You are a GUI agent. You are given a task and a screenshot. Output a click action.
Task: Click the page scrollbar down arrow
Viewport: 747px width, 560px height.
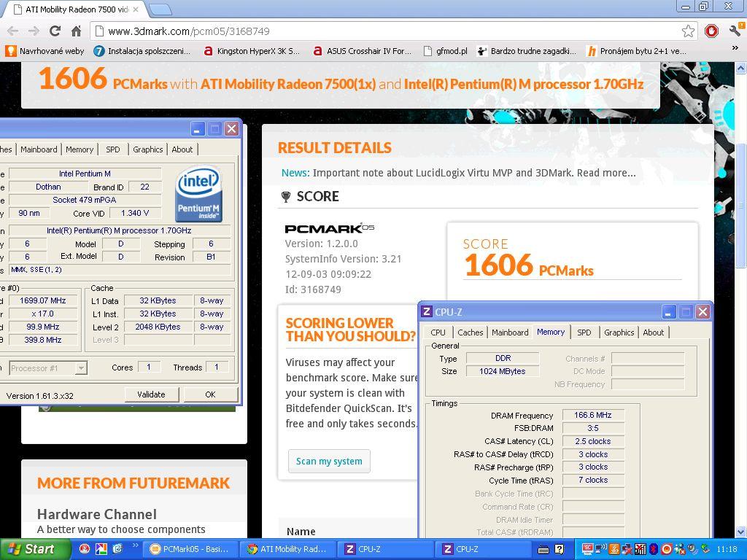(x=741, y=532)
